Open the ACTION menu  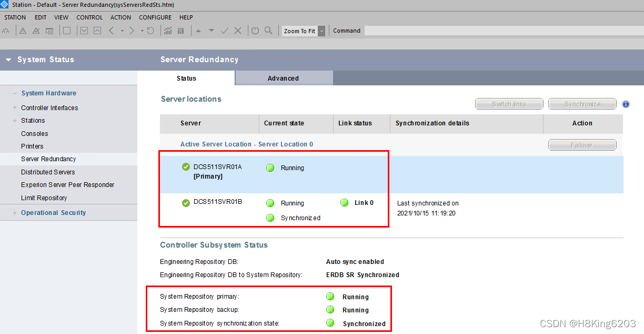coord(120,17)
